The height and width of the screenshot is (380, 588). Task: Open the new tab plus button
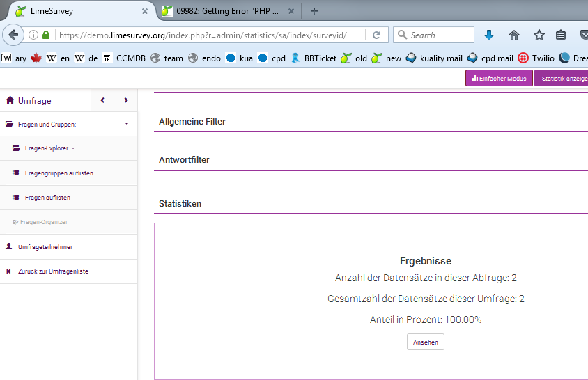[314, 11]
